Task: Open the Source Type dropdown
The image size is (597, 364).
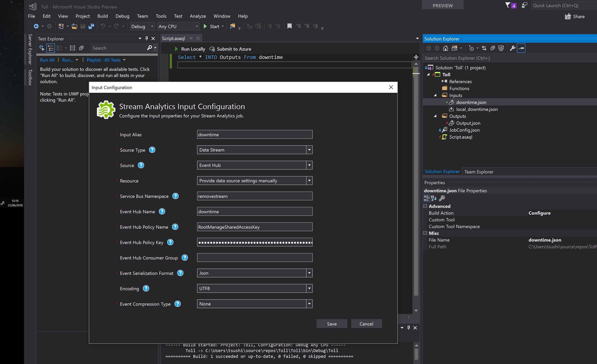Action: [309, 150]
